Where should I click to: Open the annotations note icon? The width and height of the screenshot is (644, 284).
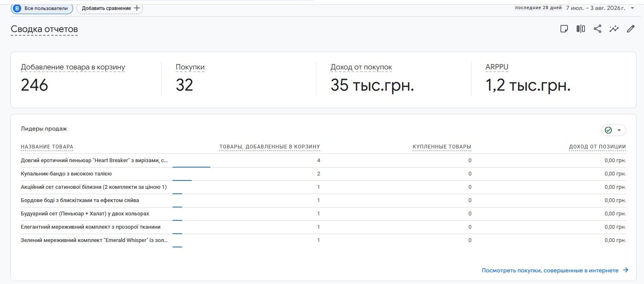564,29
